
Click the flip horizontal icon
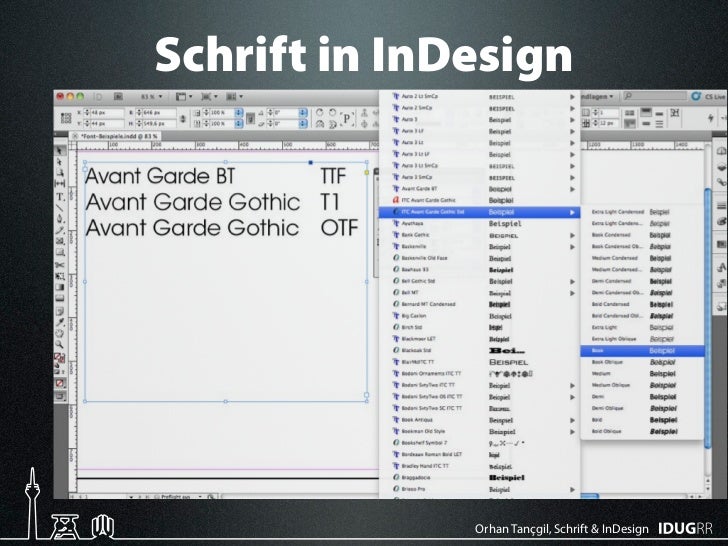tap(320, 124)
